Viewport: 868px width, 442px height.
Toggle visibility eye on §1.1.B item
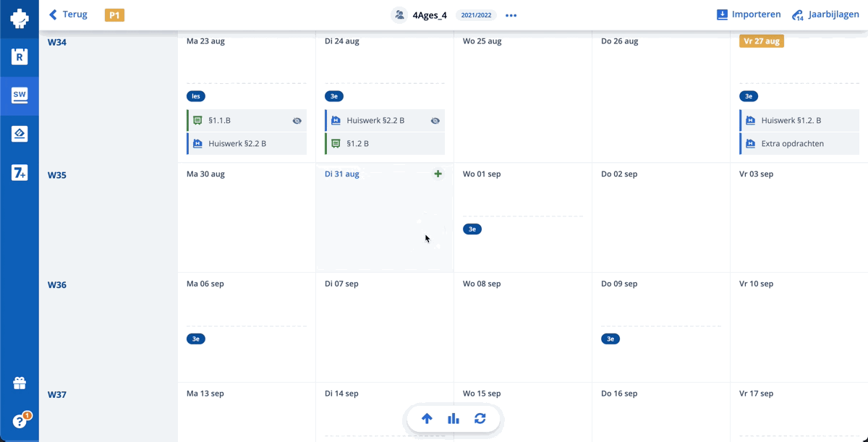click(x=297, y=121)
